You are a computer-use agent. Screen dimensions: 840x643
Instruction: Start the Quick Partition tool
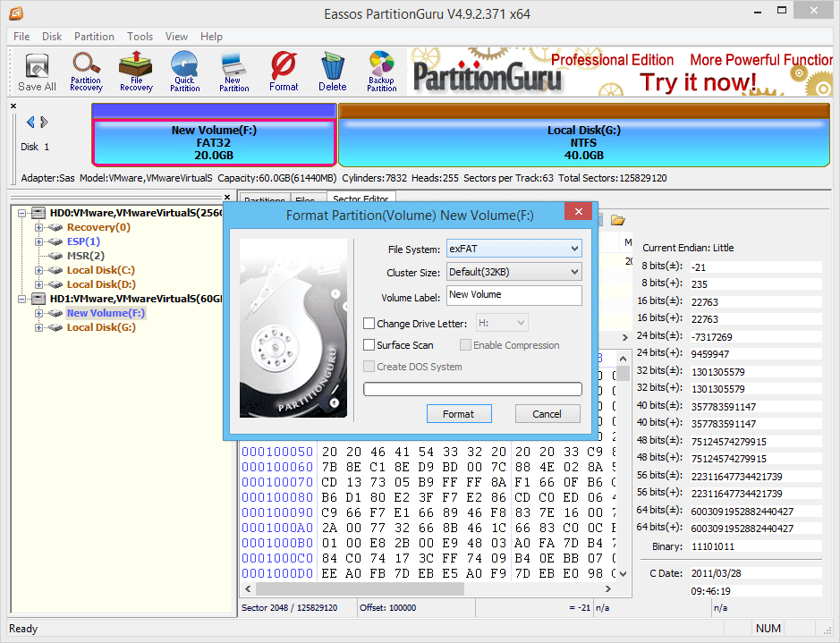point(185,72)
